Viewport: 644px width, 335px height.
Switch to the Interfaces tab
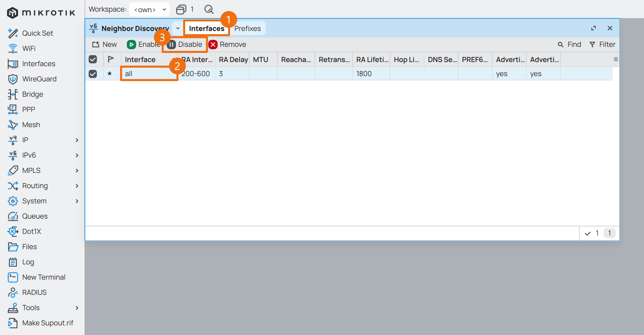coord(207,28)
